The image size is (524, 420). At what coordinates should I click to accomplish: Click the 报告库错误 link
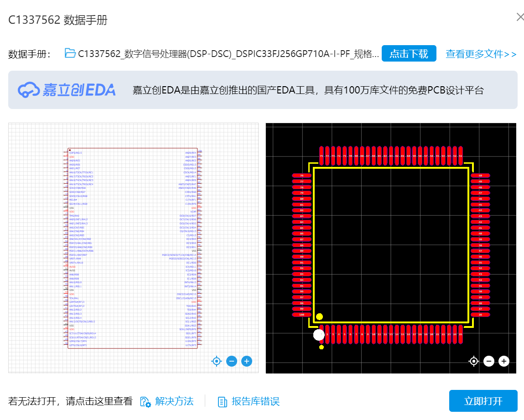[x=255, y=401]
